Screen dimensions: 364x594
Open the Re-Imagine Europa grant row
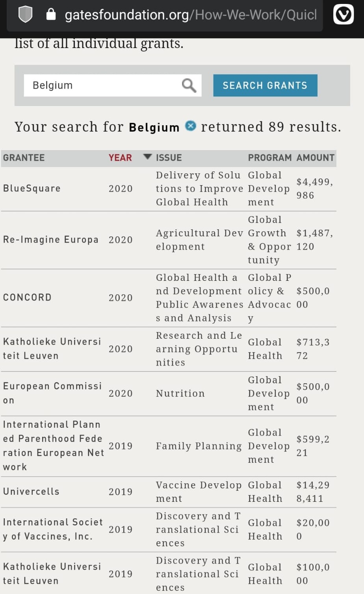[x=169, y=240]
